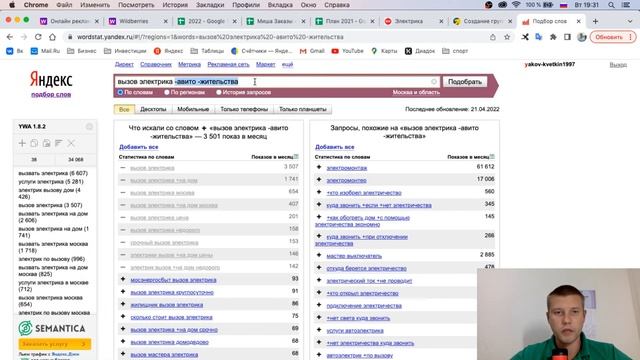The height and width of the screenshot is (360, 640).
Task: Click the 'Подобрать' button
Action: [x=464, y=82]
